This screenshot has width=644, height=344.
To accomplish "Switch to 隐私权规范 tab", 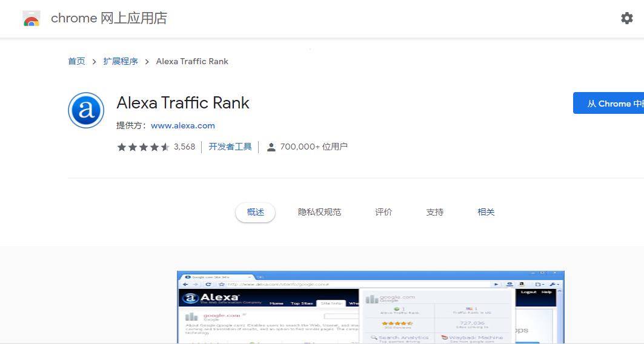I will click(x=319, y=212).
